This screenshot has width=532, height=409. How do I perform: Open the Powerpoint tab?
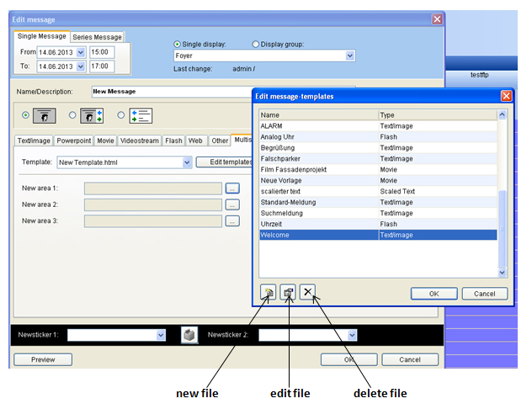click(74, 141)
